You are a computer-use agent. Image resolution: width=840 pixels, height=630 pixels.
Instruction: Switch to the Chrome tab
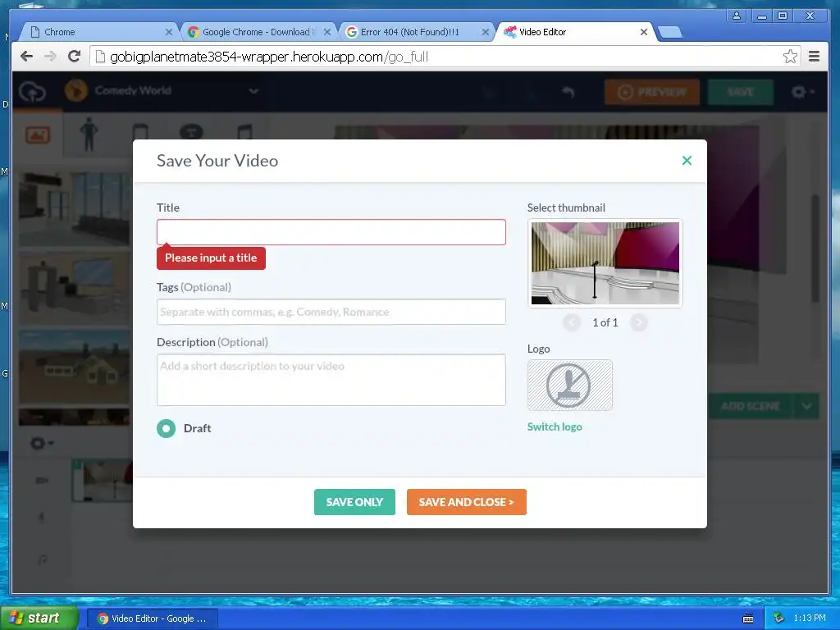point(99,32)
